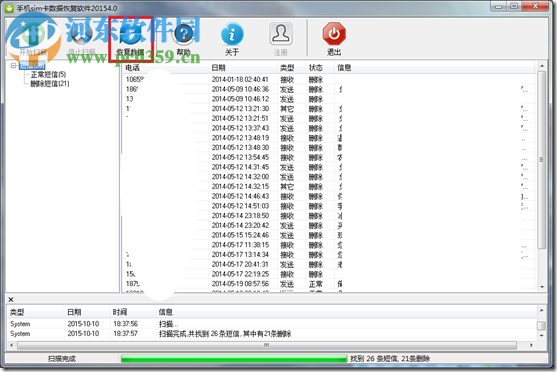Click the log horizontal scrollbar right arrow
The image size is (557, 372).
coord(531,345)
